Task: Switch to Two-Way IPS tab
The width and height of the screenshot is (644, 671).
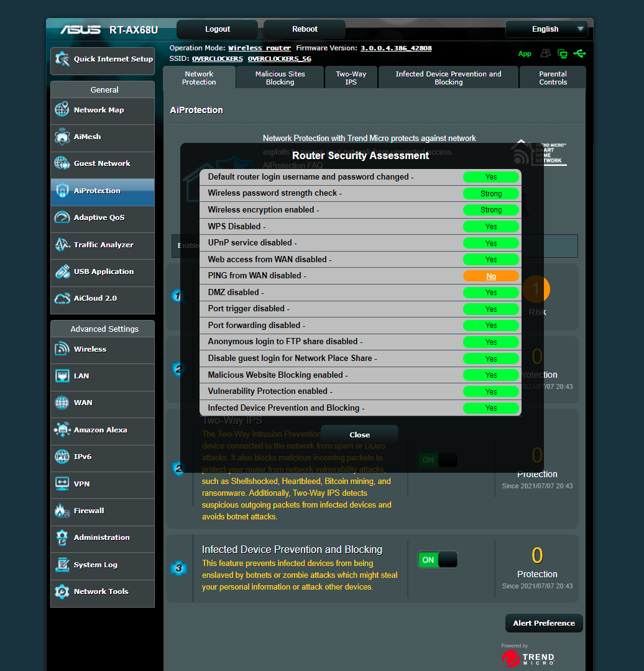Action: pyautogui.click(x=351, y=78)
